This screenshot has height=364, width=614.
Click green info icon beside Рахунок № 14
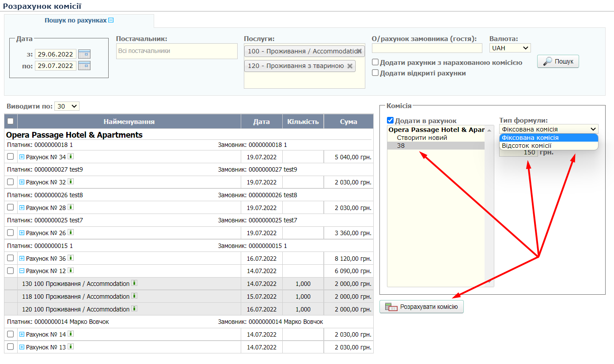(71, 334)
